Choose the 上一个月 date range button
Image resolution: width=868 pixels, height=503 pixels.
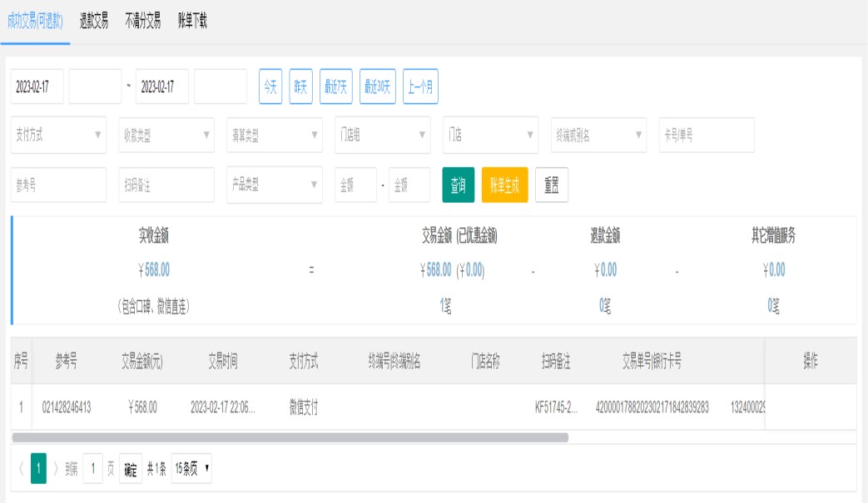pyautogui.click(x=420, y=86)
